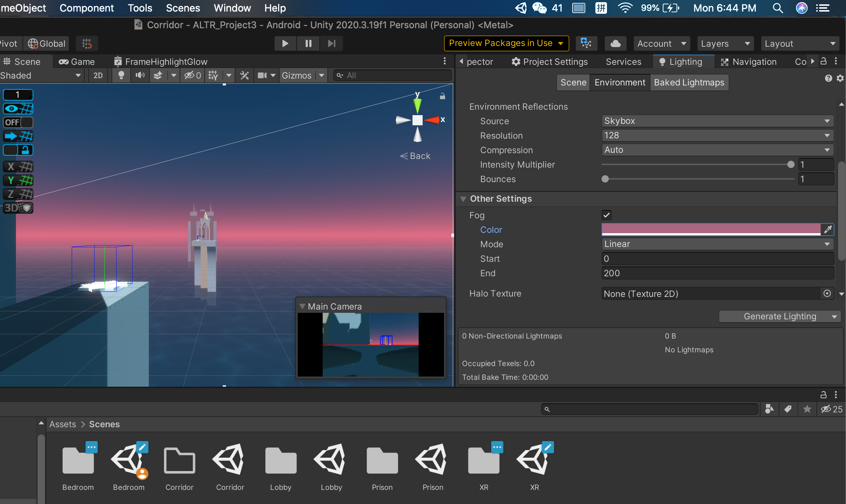Click the Play button
The image size is (846, 504).
(285, 43)
